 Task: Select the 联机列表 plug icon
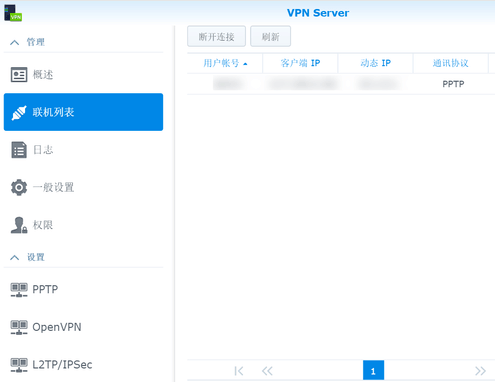(19, 113)
